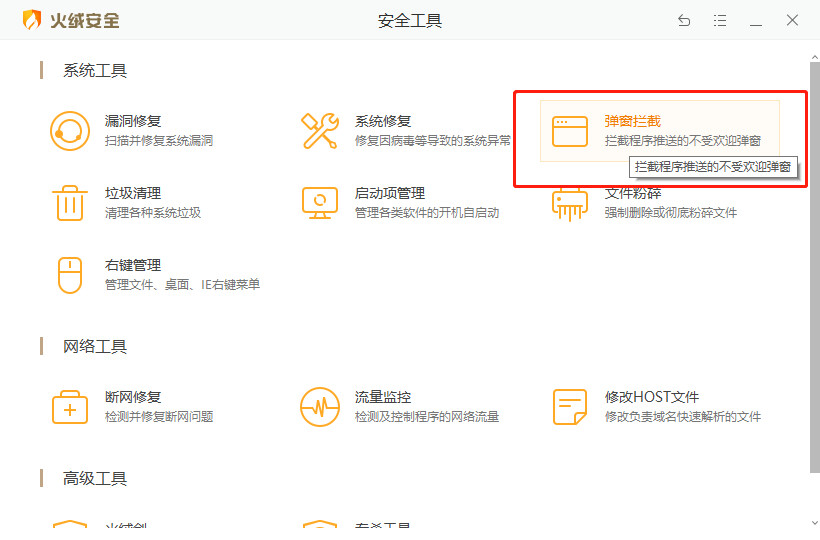Image resolution: width=820 pixels, height=540 pixels.
Task: Click description 管理各类软件的开机自启动
Action: (427, 213)
